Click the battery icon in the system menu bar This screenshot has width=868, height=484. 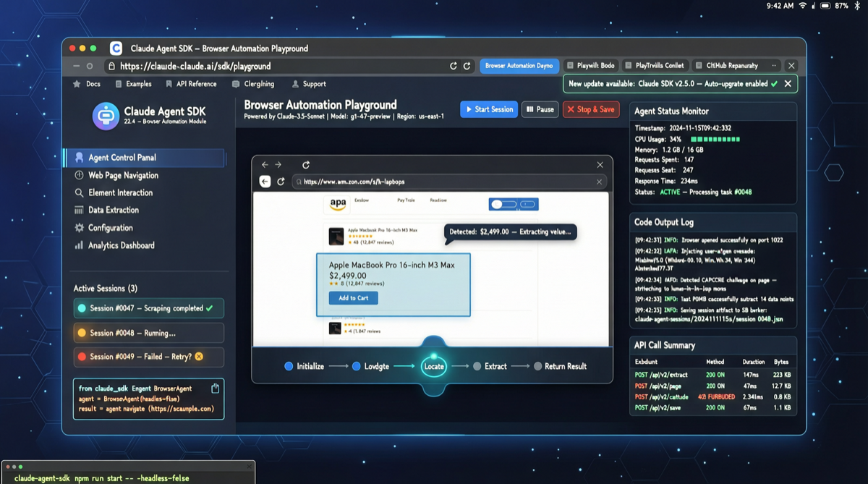[824, 5]
